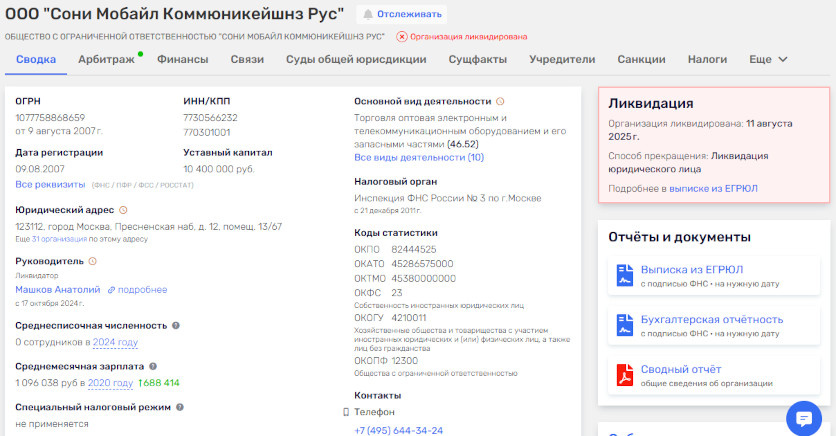Click history clock icon beside Юридический адрес
The height and width of the screenshot is (436, 836).
(123, 210)
